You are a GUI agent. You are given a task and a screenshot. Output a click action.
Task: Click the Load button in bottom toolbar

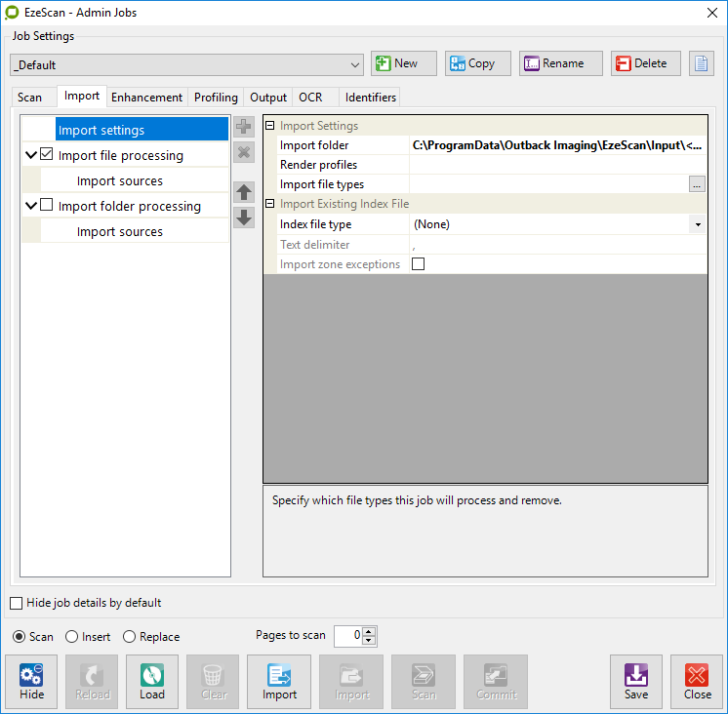pos(152,681)
